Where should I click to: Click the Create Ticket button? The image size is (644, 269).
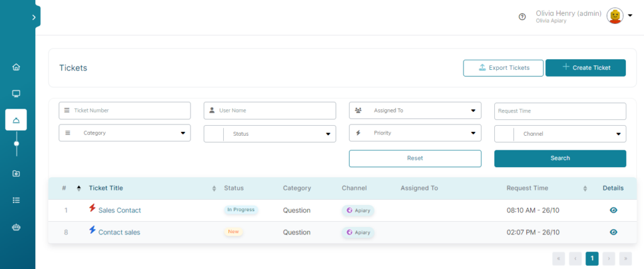click(x=586, y=68)
